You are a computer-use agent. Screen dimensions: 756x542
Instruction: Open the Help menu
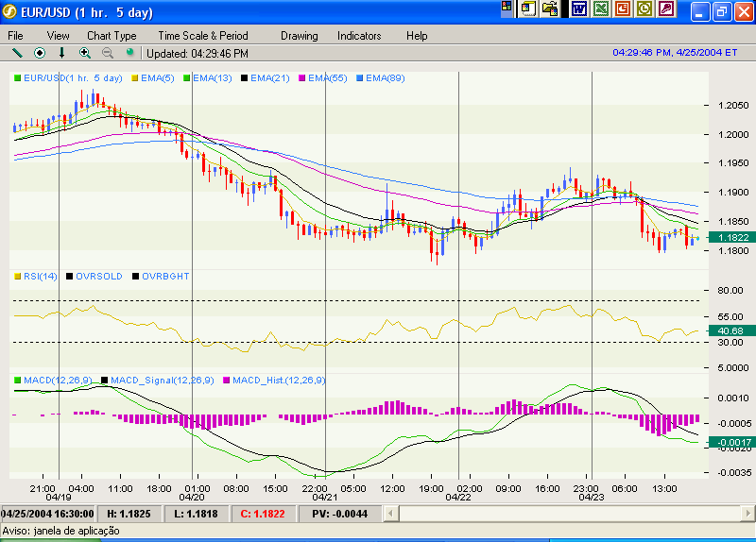coord(417,36)
